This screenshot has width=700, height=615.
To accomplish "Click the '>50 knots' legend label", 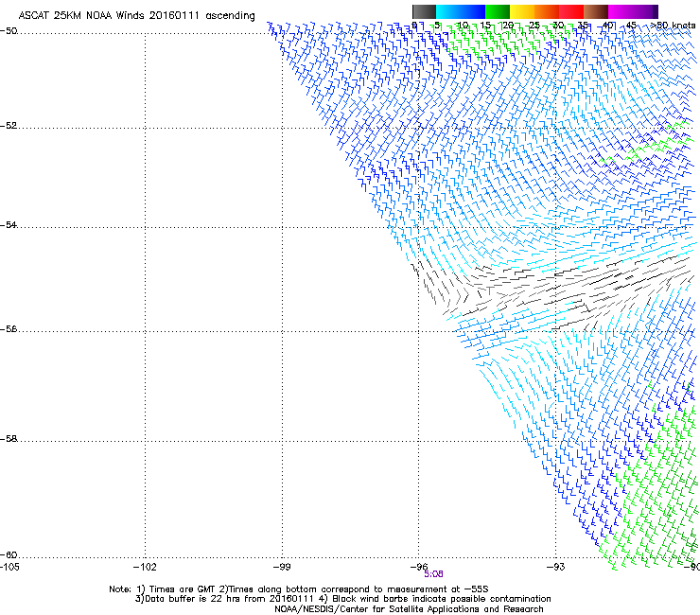I will click(x=673, y=25).
